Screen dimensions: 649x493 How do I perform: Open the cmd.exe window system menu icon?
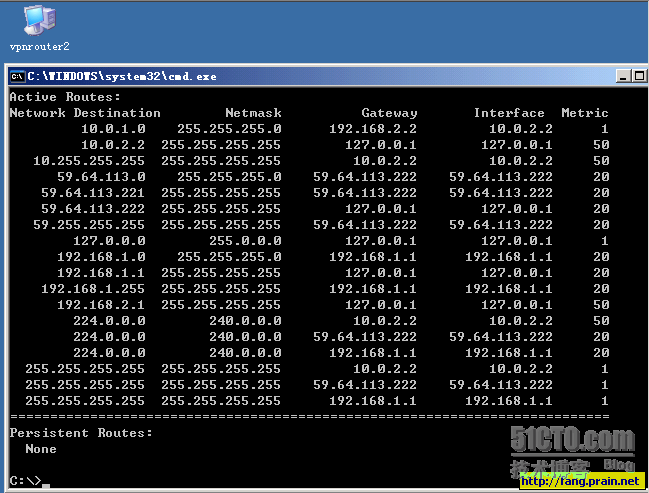[17, 77]
